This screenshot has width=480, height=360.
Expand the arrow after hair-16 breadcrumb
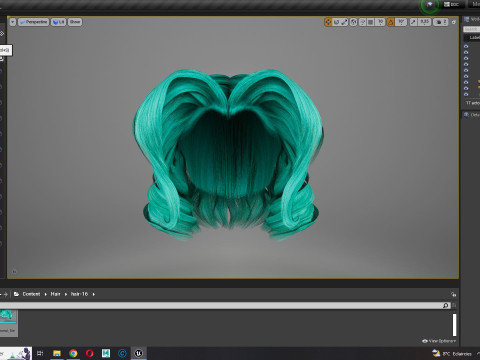click(94, 294)
